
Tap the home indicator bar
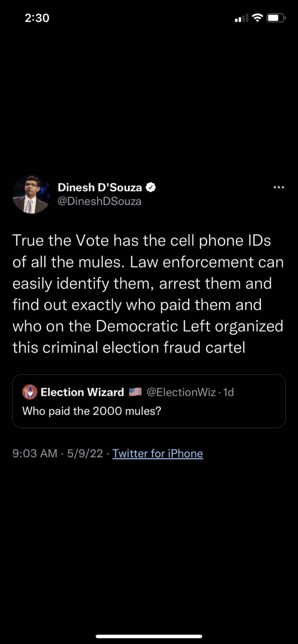(149, 636)
